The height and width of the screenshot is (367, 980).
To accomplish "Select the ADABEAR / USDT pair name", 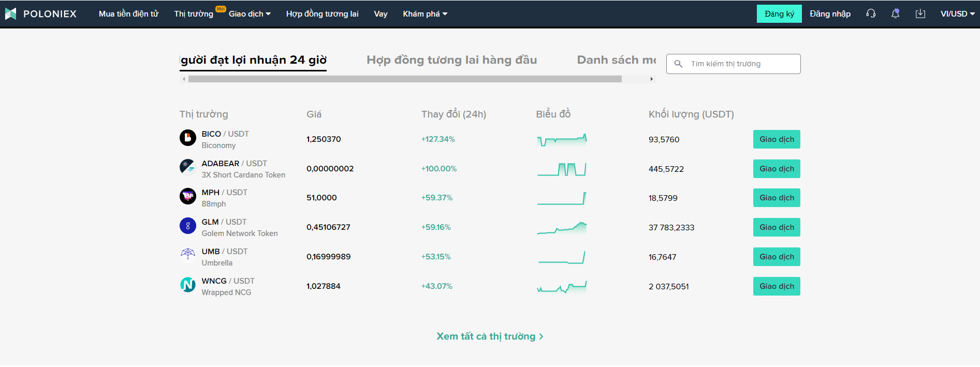I will pyautogui.click(x=234, y=164).
